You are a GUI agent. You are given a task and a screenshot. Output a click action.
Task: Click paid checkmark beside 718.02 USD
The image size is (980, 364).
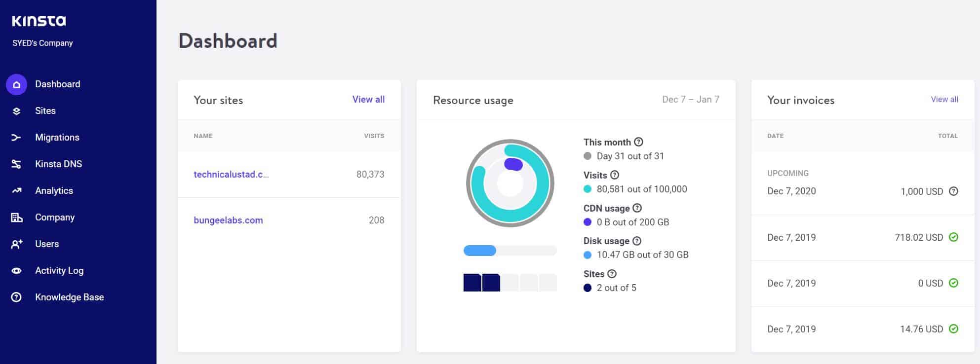pyautogui.click(x=953, y=237)
